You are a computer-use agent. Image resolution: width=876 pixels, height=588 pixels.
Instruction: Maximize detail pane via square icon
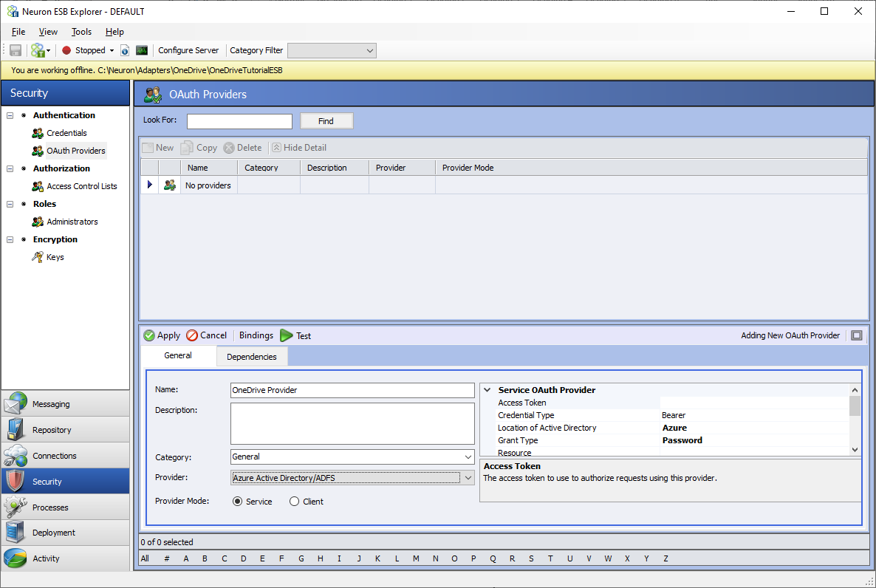(x=857, y=335)
